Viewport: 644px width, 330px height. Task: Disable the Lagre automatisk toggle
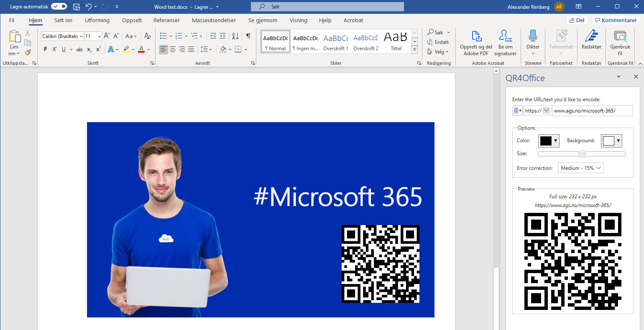[58, 6]
